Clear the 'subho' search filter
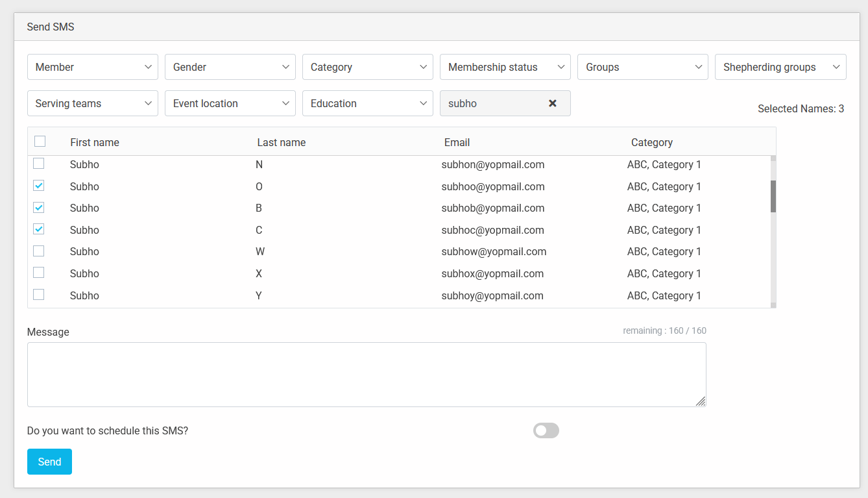The image size is (868, 498). pos(553,103)
